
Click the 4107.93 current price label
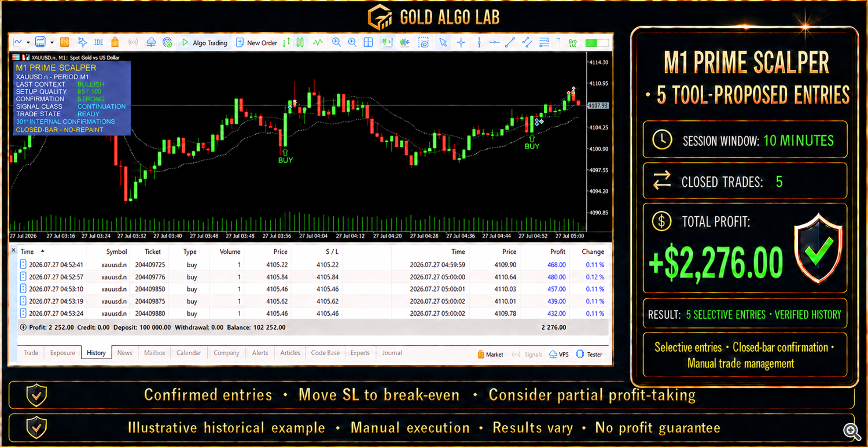click(598, 106)
